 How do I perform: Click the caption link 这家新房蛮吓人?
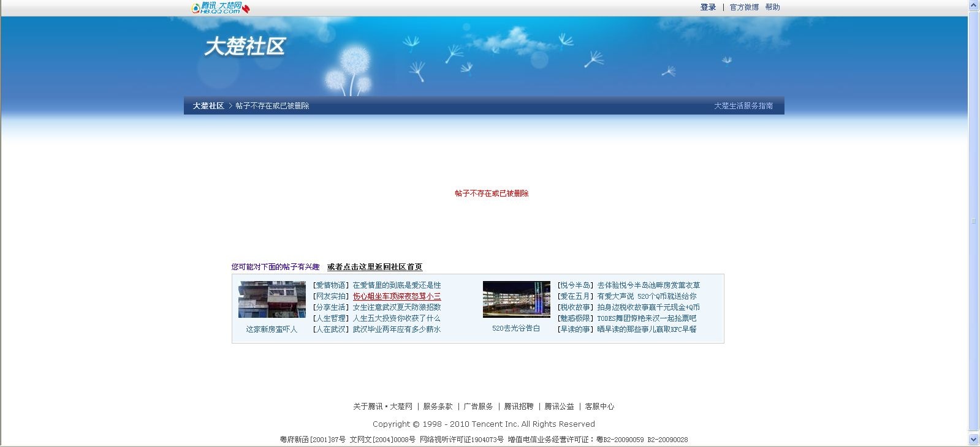point(272,329)
